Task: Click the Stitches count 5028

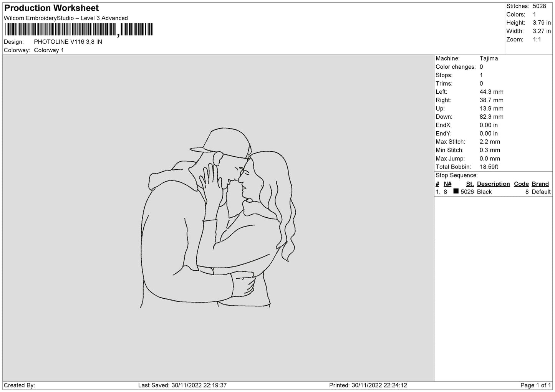Action: point(539,6)
